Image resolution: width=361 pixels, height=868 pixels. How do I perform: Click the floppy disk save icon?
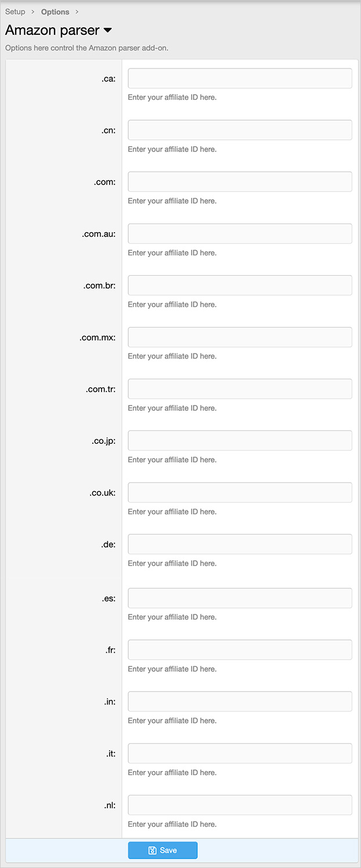click(153, 850)
